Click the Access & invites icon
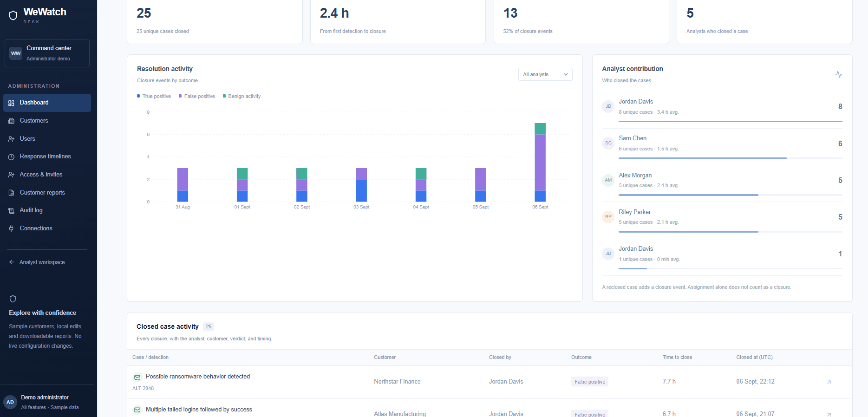Screen dimensions: 868x417 [x=11, y=175]
